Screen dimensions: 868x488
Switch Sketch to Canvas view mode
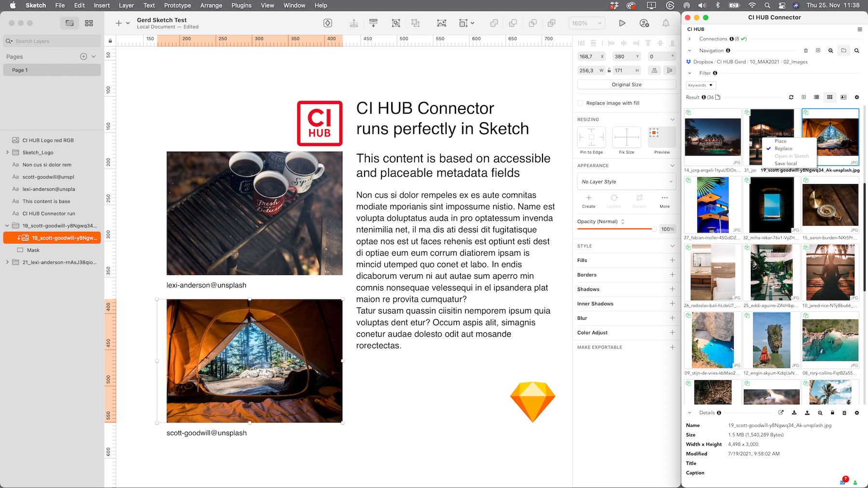click(69, 23)
